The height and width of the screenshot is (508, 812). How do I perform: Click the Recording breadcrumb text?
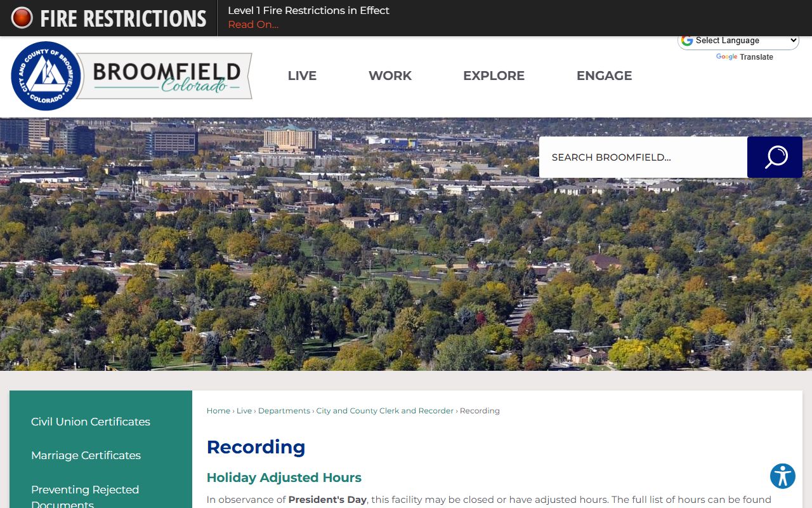click(480, 411)
